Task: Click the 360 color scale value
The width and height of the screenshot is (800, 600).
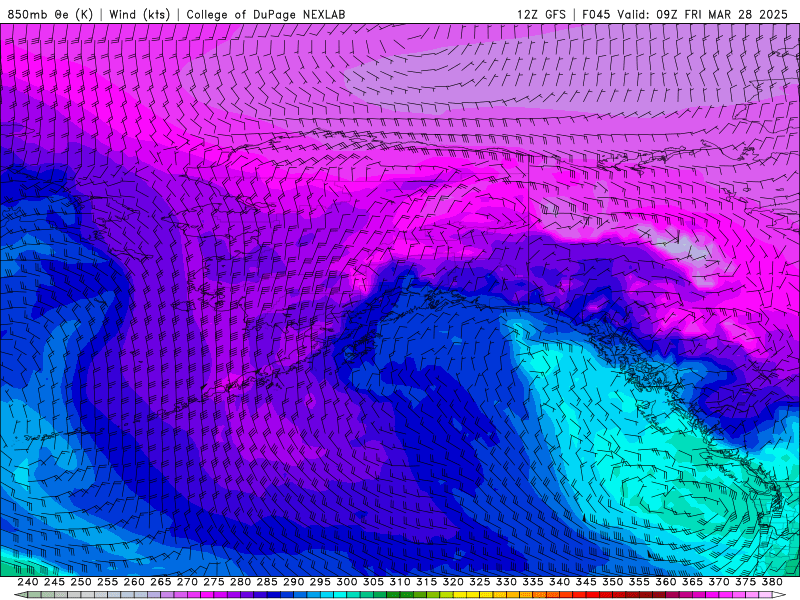Action: coord(666,582)
